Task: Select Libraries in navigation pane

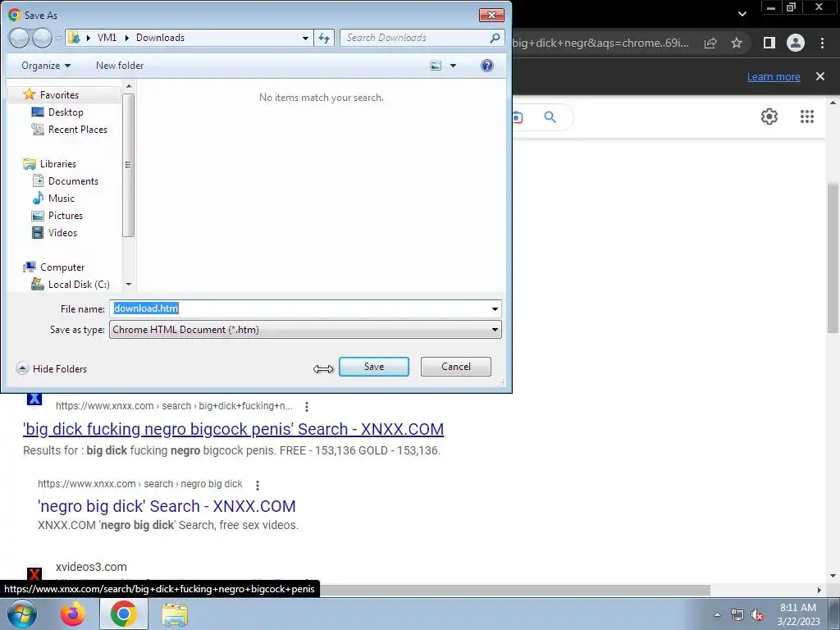Action: coord(58,164)
